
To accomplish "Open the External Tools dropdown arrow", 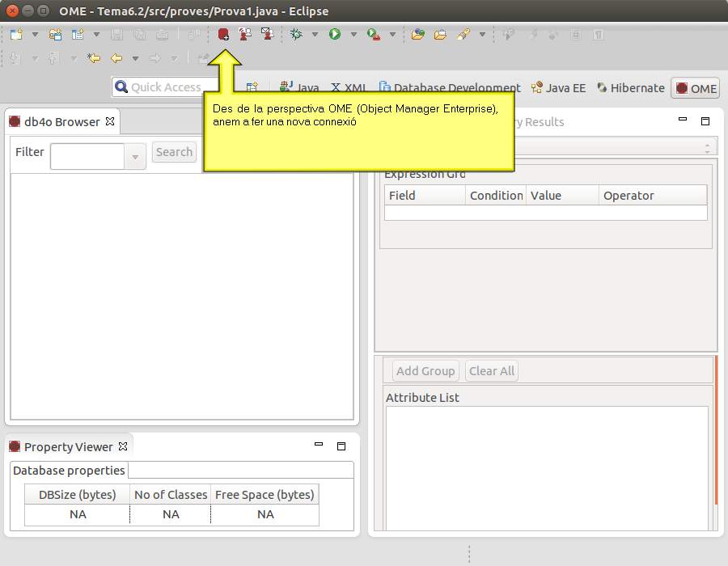I will 393,34.
